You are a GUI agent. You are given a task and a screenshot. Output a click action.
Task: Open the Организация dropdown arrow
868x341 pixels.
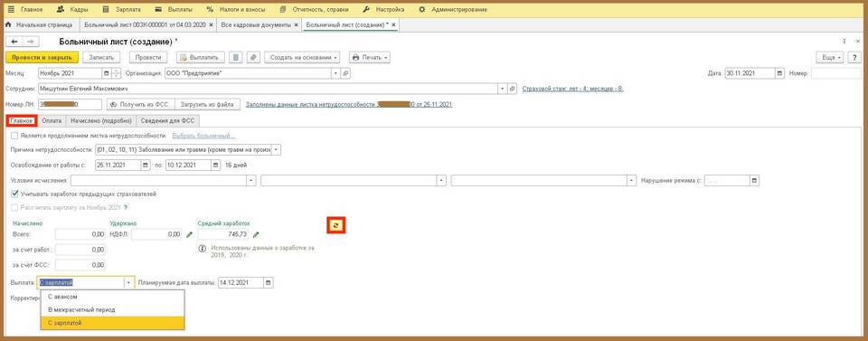335,73
